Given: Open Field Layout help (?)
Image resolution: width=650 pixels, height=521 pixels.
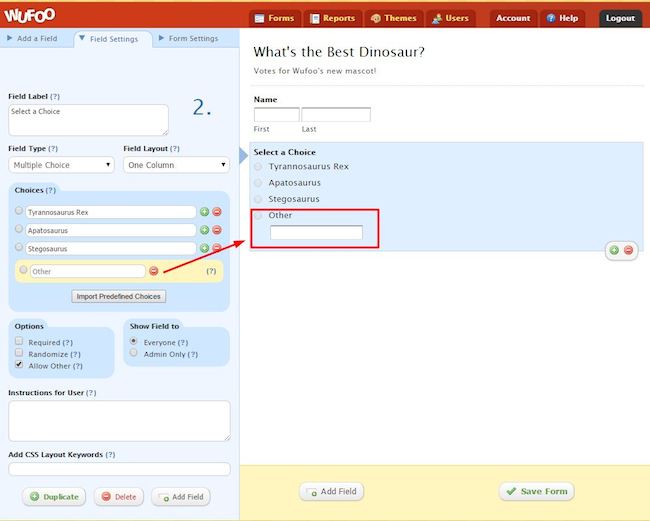Looking at the screenshot, I should [x=175, y=148].
